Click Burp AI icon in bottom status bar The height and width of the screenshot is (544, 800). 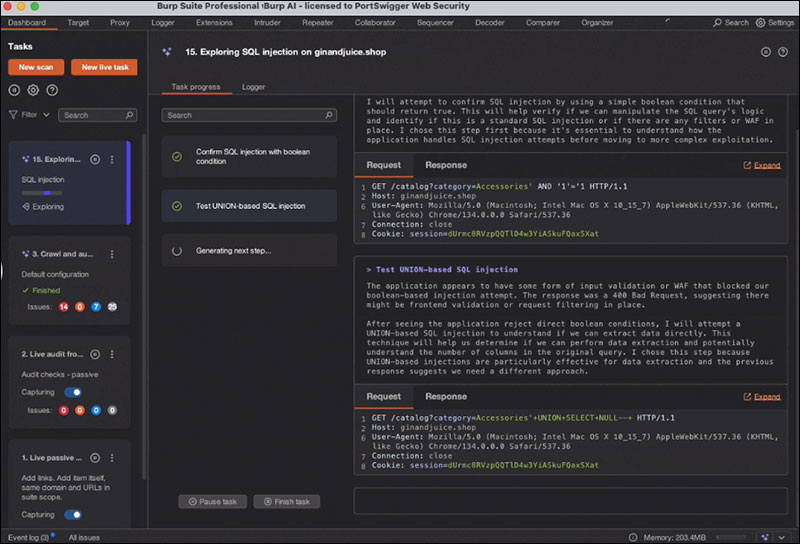tap(765, 537)
